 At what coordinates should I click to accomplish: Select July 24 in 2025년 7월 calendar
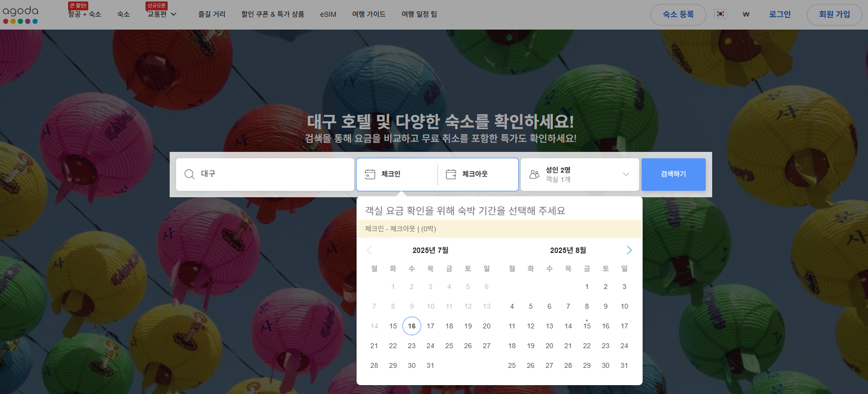tap(431, 346)
